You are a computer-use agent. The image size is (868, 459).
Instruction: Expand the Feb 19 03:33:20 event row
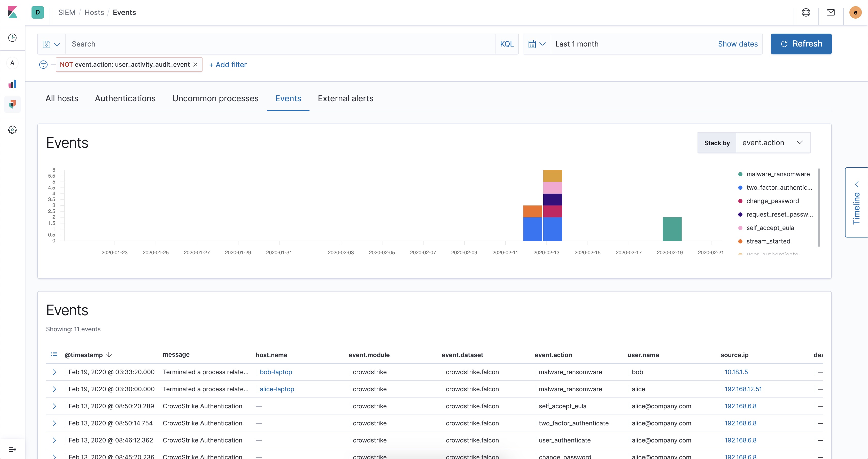coord(54,372)
